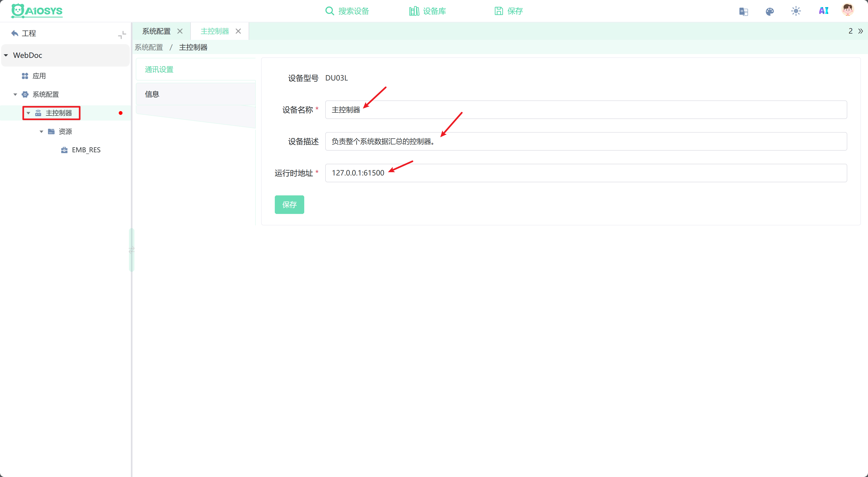
Task: Select the WebDoc tree item
Action: [x=65, y=55]
